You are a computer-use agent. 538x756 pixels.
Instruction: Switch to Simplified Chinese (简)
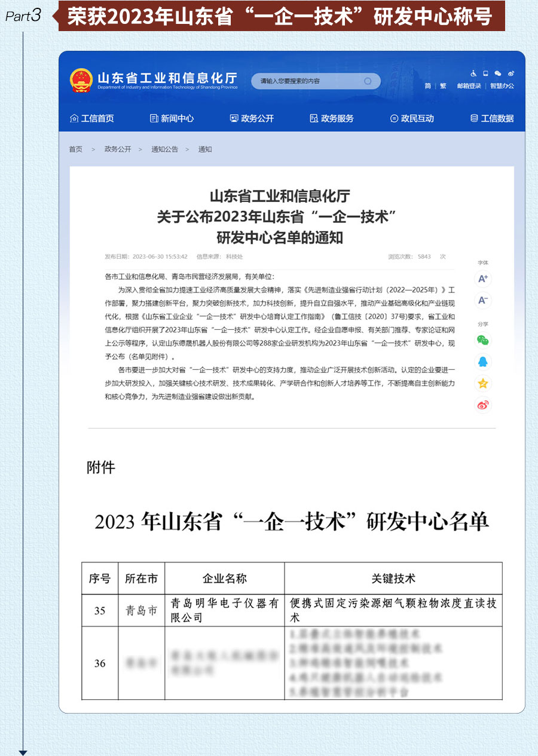tap(428, 86)
